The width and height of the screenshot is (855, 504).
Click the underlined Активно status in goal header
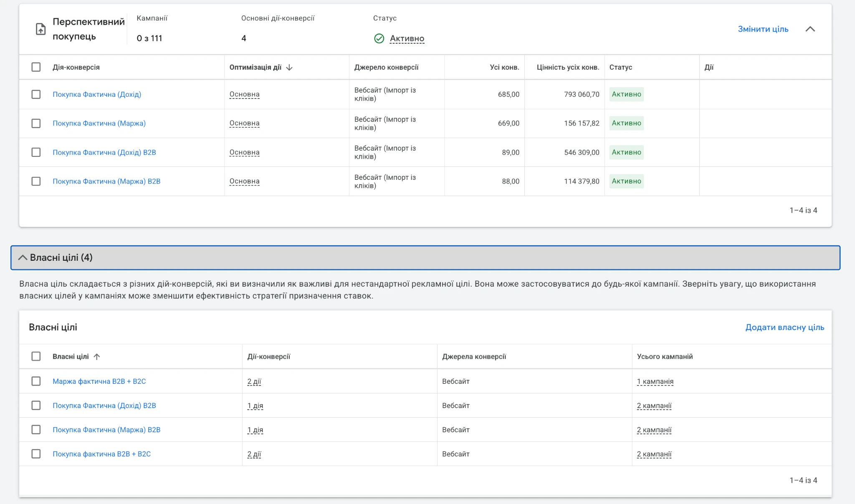point(407,38)
